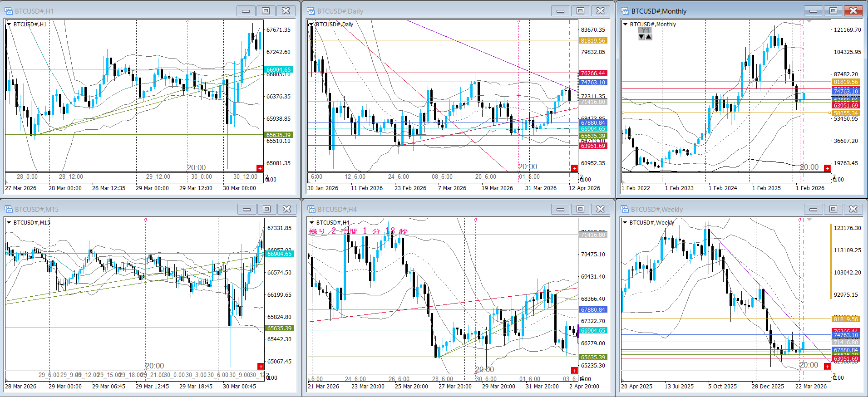Click the chart icon in BTCUSD#,H1 title bar
This screenshot has height=397, width=868.
click(x=9, y=11)
